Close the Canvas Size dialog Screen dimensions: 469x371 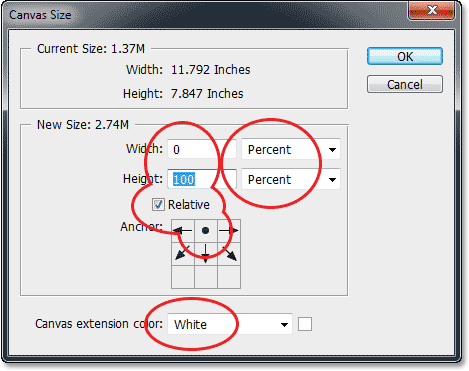431,10
